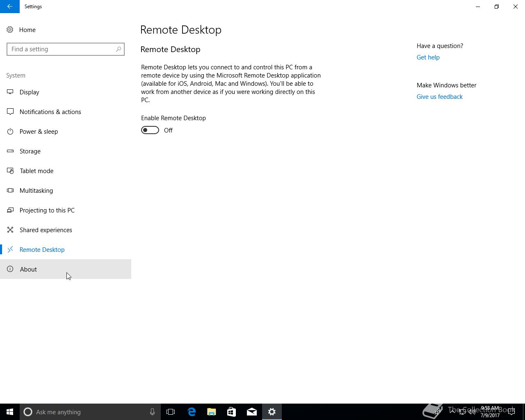Screen dimensions: 525x420
Task: Click the Ask me anything search field
Action: pos(90,412)
